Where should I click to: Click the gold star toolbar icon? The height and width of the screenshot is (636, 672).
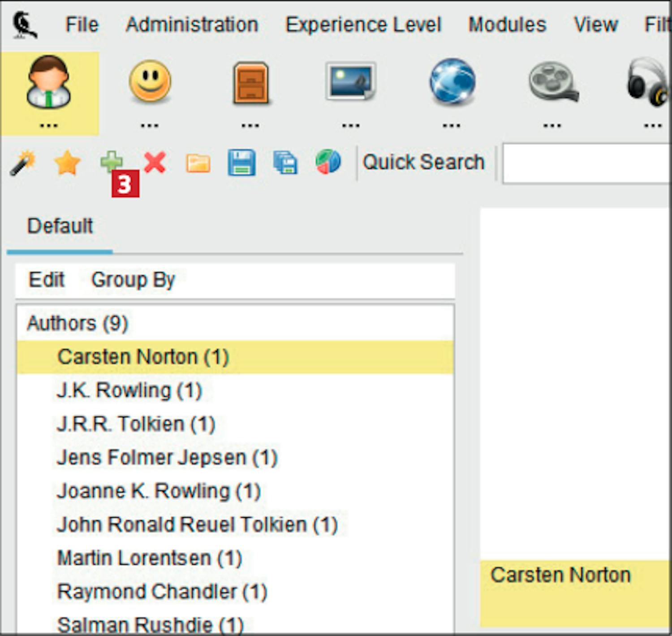pyautogui.click(x=67, y=163)
